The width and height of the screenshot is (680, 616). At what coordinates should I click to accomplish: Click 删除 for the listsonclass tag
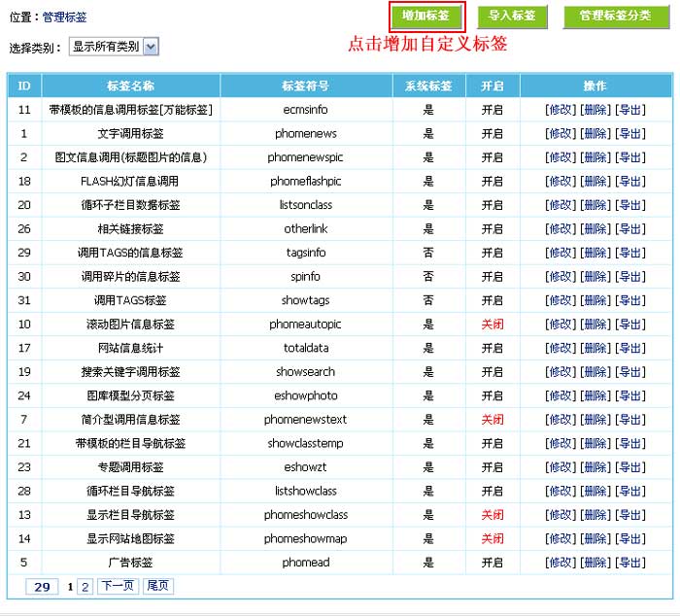coord(595,205)
